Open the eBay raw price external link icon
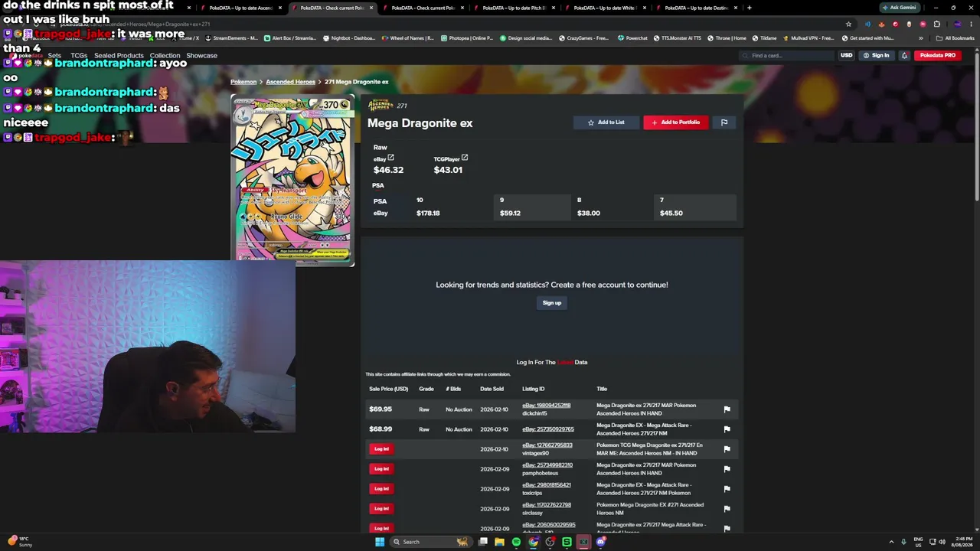 pos(390,158)
